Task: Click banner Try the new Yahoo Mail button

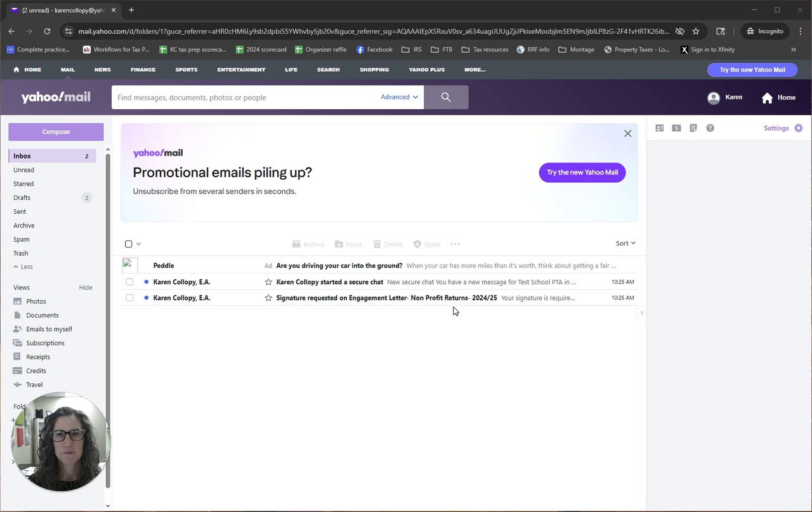Action: tap(582, 173)
